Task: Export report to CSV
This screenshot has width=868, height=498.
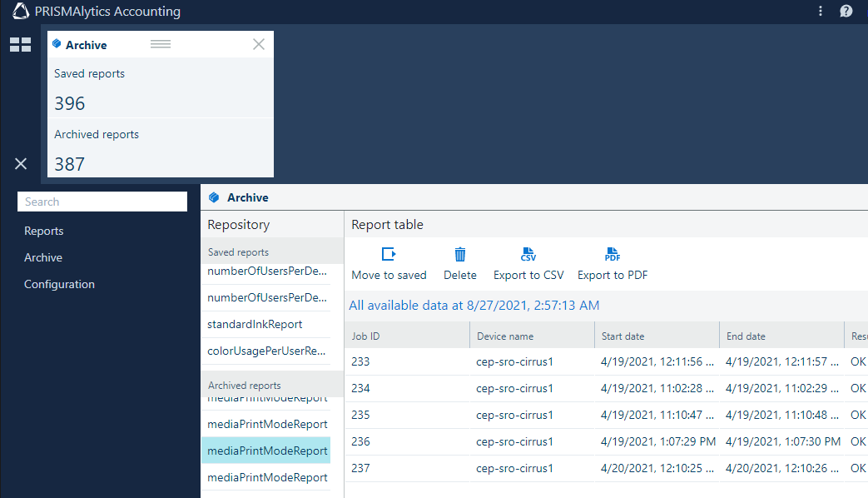Action: (x=528, y=255)
